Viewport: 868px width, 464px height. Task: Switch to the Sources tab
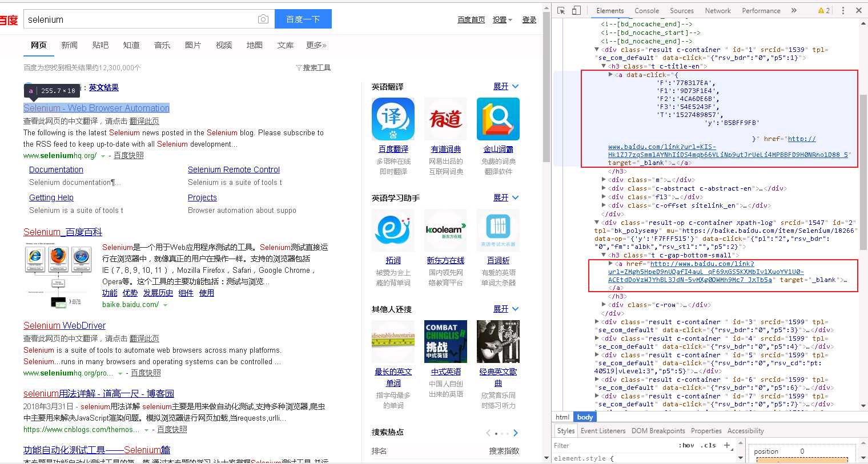click(681, 10)
